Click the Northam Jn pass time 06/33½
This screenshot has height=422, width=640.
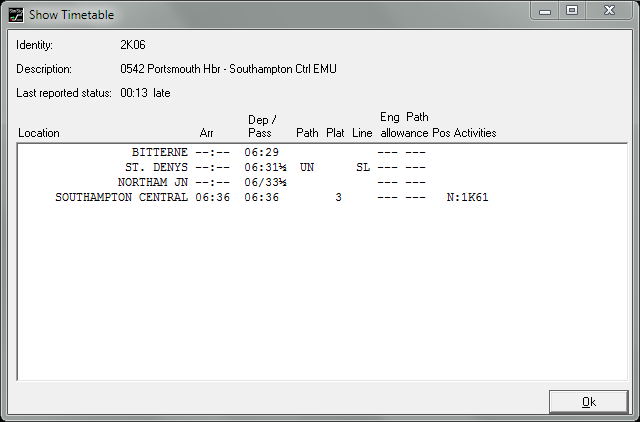coord(265,182)
